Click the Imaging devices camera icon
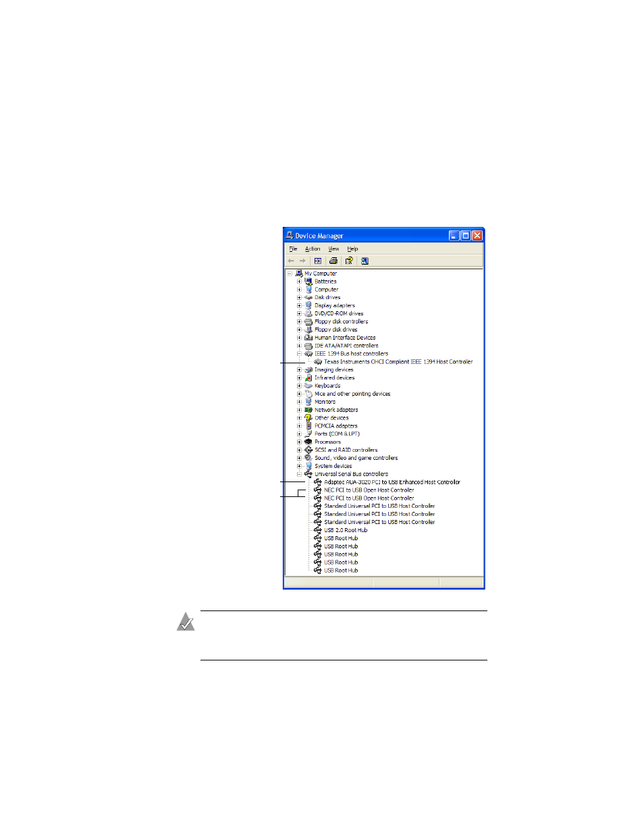Viewport: 644px width, 834px height. [308, 369]
